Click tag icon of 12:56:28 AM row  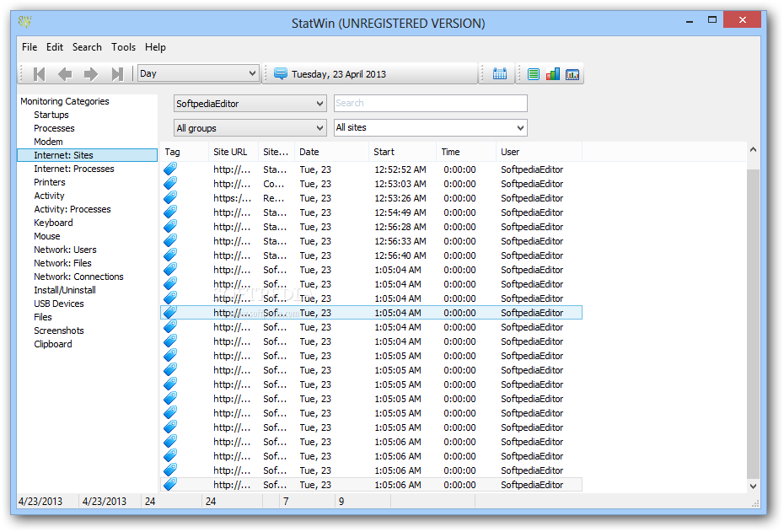pos(170,227)
